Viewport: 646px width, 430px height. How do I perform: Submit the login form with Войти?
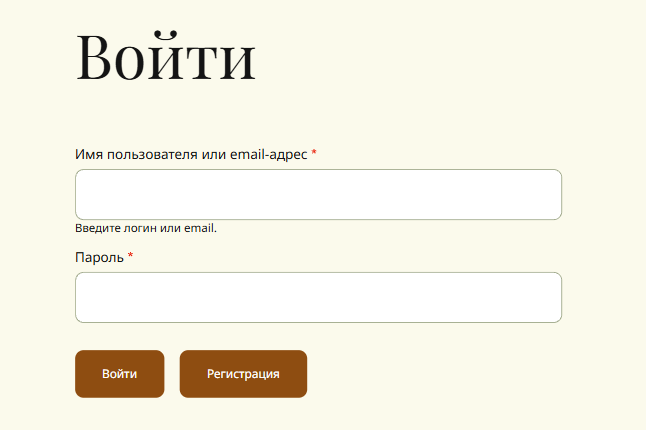(119, 374)
